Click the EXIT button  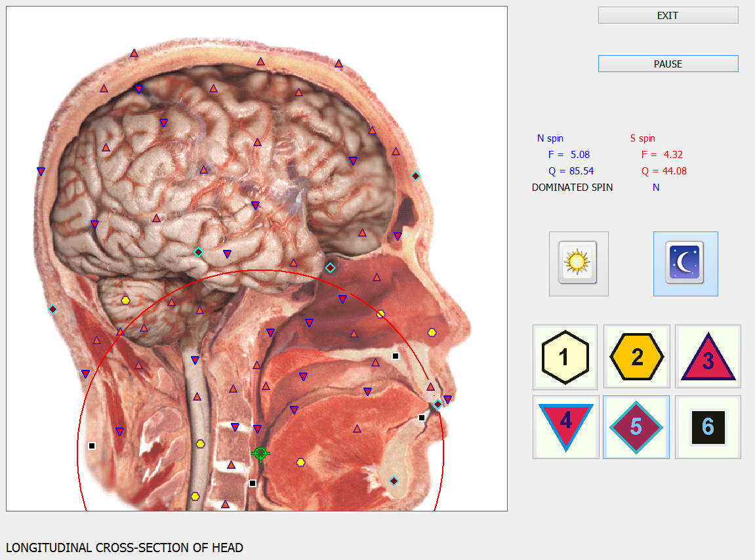coord(668,15)
